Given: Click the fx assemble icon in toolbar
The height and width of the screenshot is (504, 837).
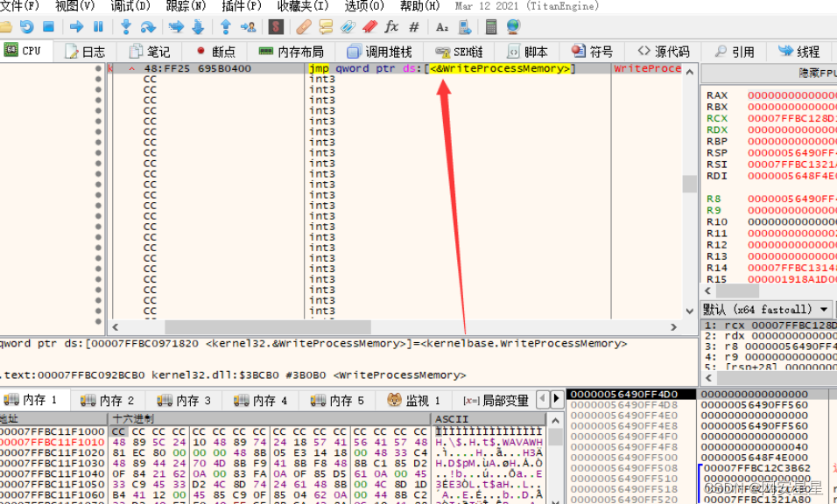Looking at the screenshot, I should [x=390, y=29].
